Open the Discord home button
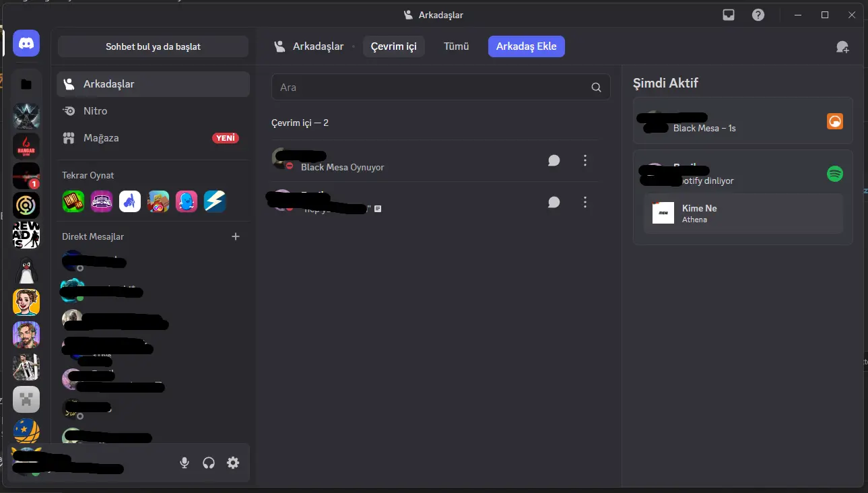The height and width of the screenshot is (493, 868). pos(26,44)
